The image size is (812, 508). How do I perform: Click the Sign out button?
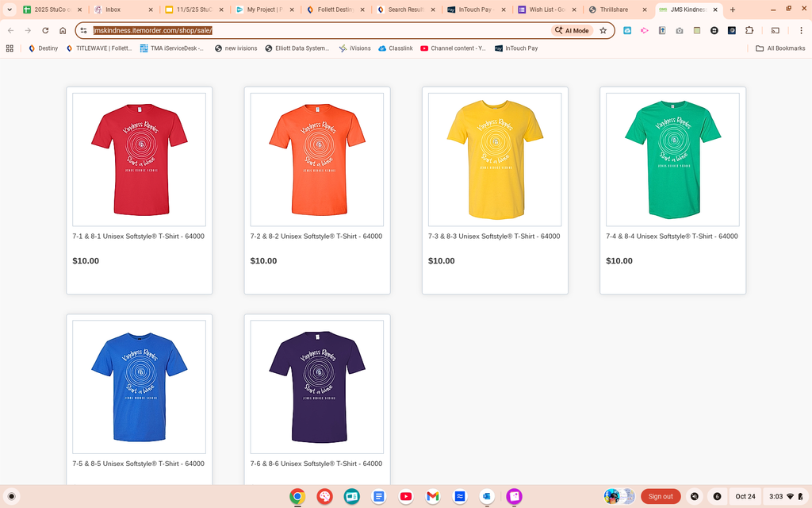[x=661, y=496]
